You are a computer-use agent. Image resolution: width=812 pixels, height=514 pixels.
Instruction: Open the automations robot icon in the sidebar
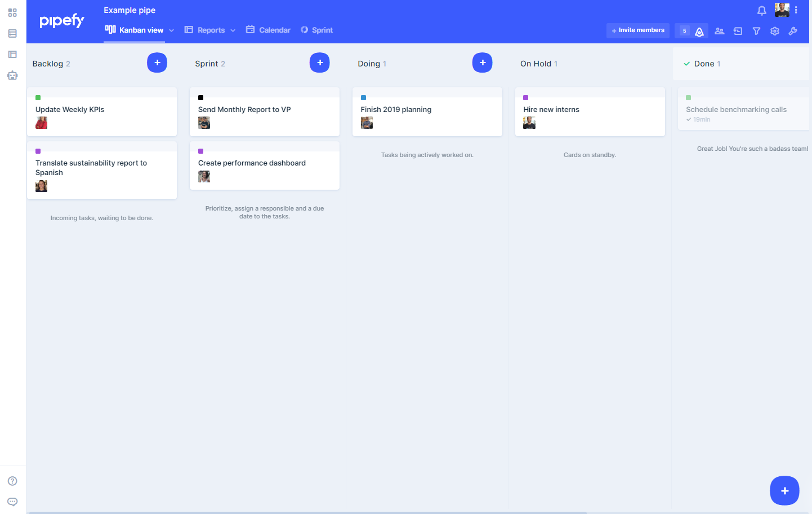tap(12, 75)
